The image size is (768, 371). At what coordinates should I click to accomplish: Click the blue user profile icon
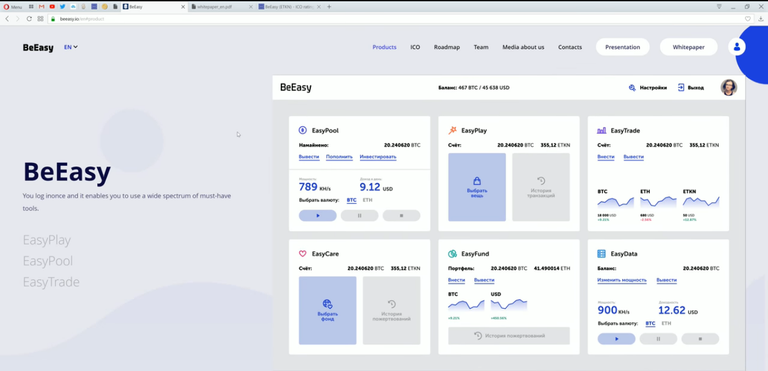pyautogui.click(x=737, y=47)
